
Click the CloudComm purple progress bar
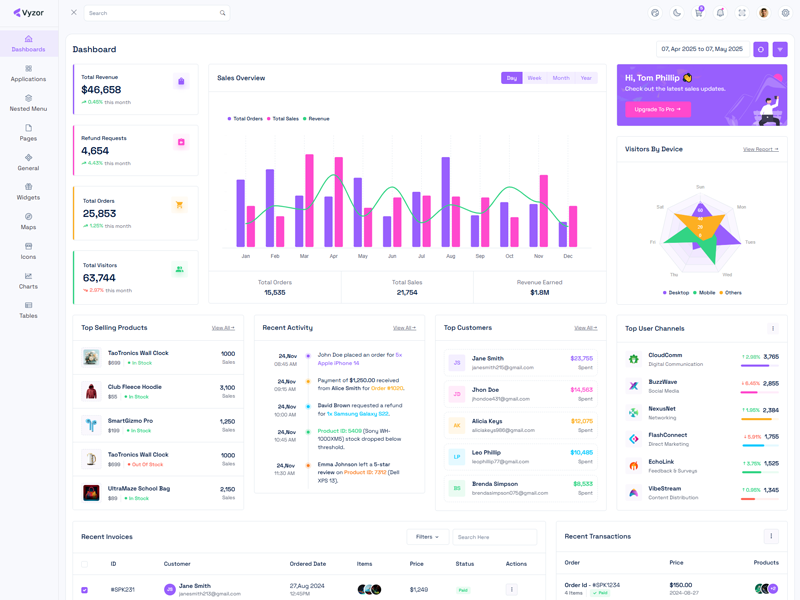point(755,366)
